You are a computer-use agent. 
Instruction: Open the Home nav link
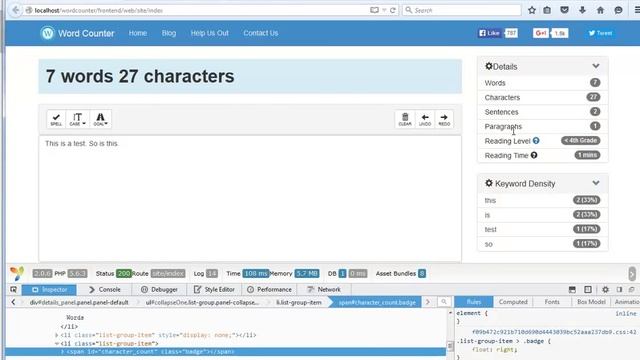(138, 33)
